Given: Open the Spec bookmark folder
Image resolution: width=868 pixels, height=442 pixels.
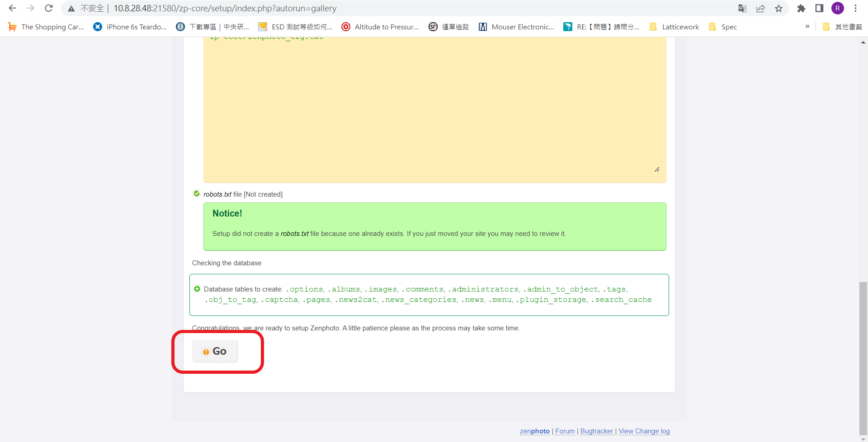Looking at the screenshot, I should 723,27.
